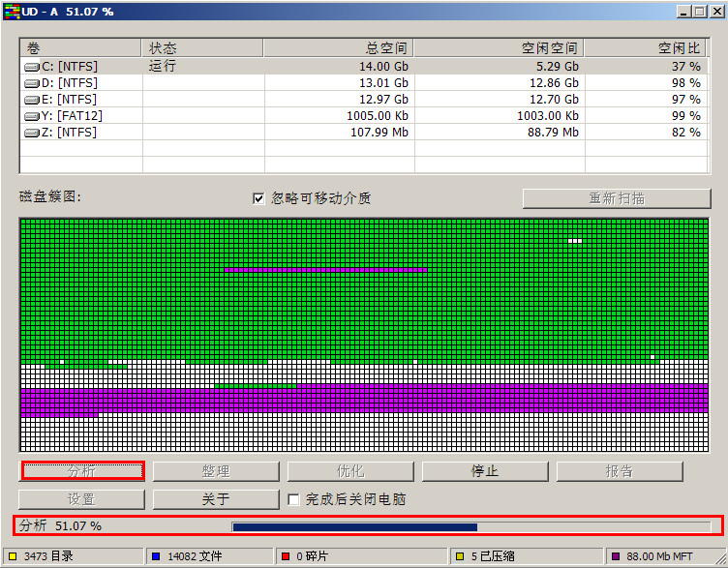
Task: Click the 99 % free ratio cell
Action: click(686, 116)
